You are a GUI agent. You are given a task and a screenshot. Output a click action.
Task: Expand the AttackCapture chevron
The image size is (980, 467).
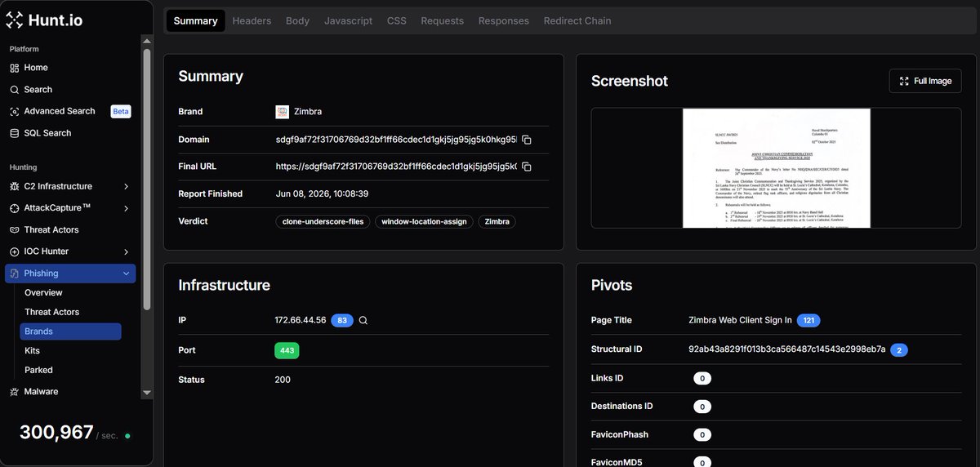coord(126,208)
